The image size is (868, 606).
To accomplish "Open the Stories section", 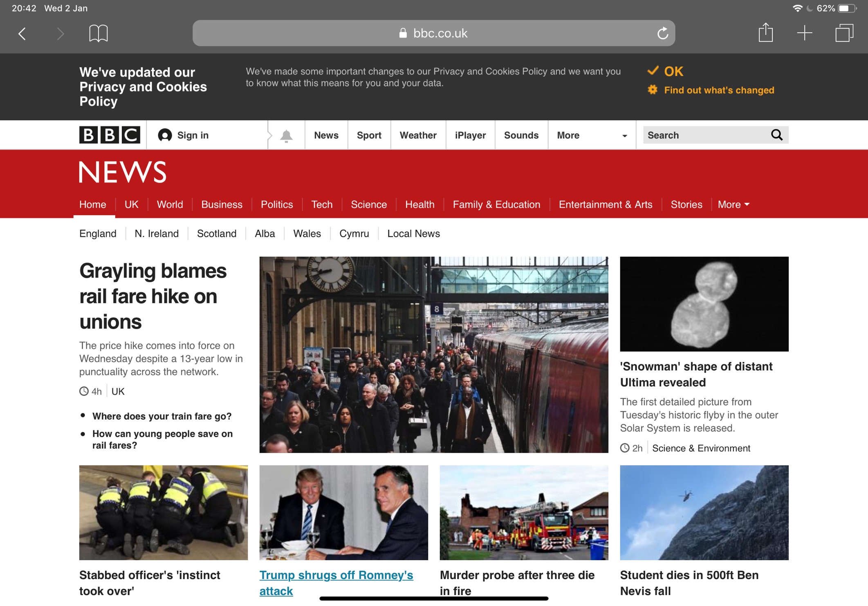I will pos(686,204).
